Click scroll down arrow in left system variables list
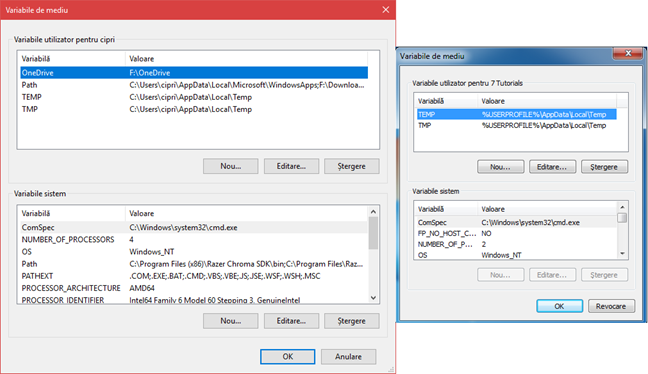648x374 pixels. click(x=373, y=298)
